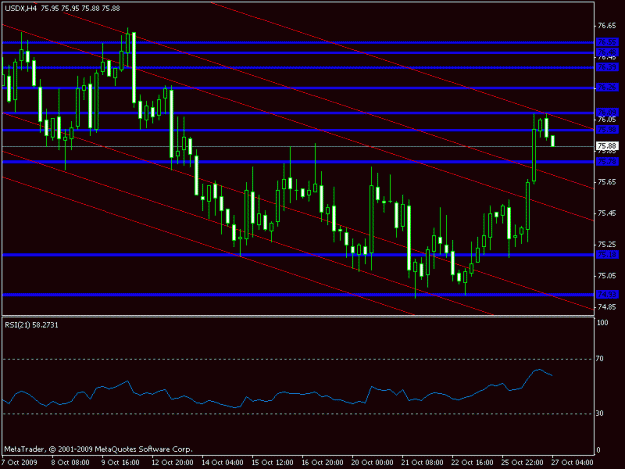The width and height of the screenshot is (625, 469).
Task: Select the blue horizontal line at 76.55
Action: (298, 42)
